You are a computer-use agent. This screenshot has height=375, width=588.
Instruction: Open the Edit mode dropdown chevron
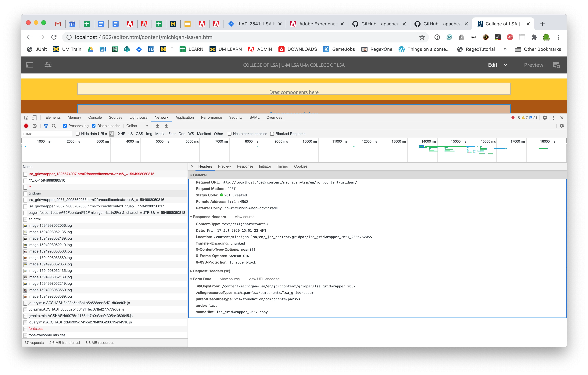click(505, 65)
